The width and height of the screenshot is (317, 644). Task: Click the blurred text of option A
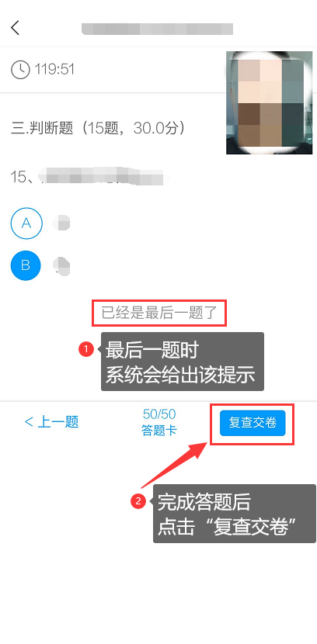pos(61,223)
